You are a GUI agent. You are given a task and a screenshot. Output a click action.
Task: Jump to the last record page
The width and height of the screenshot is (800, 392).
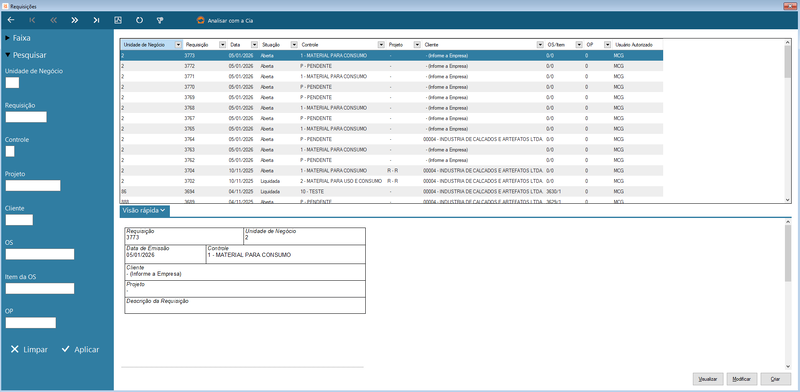(x=96, y=20)
